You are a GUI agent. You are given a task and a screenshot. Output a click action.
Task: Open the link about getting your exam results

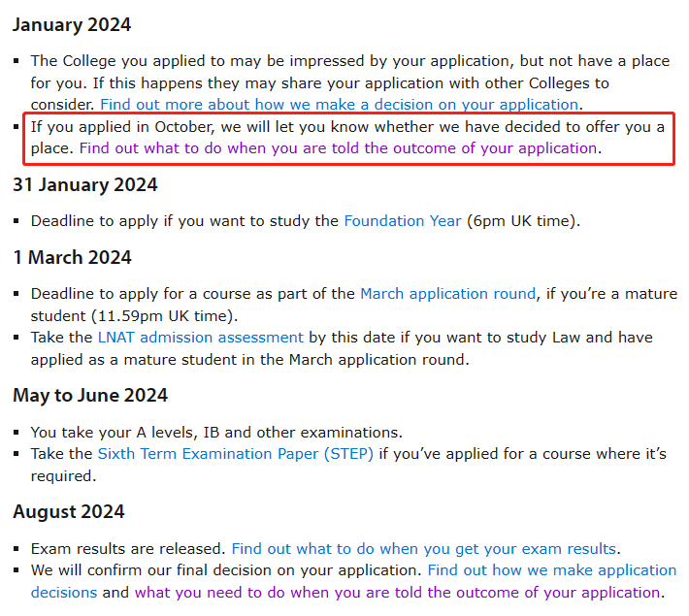click(424, 549)
